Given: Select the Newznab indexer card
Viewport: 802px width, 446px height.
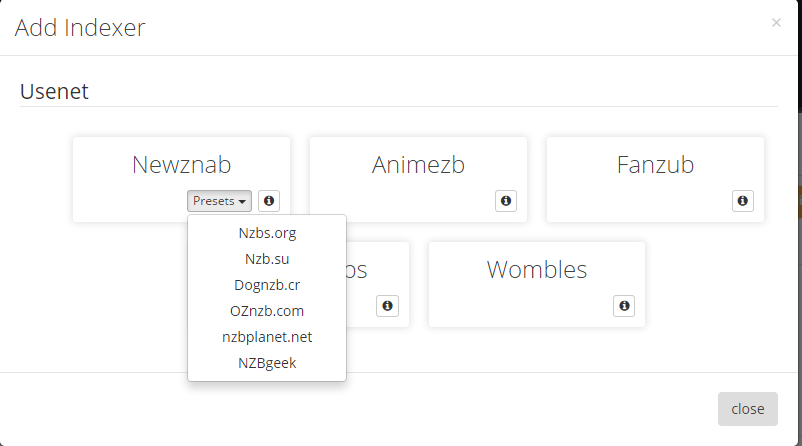Looking at the screenshot, I should (x=181, y=165).
